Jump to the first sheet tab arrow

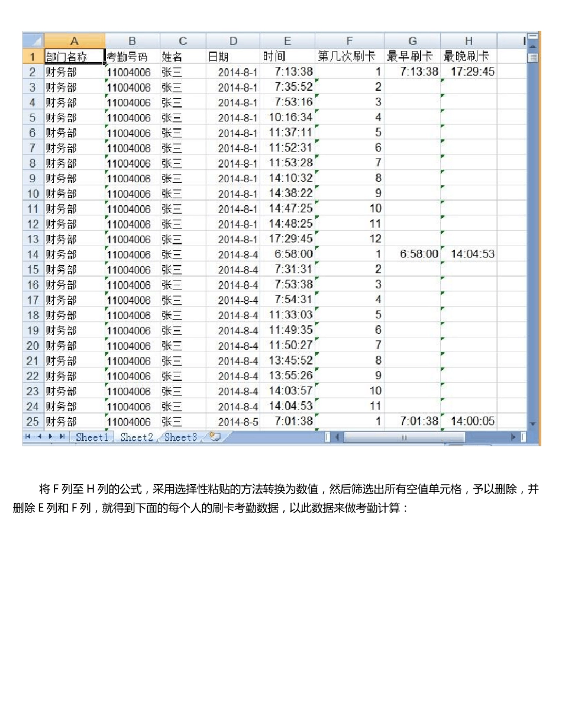27,437
